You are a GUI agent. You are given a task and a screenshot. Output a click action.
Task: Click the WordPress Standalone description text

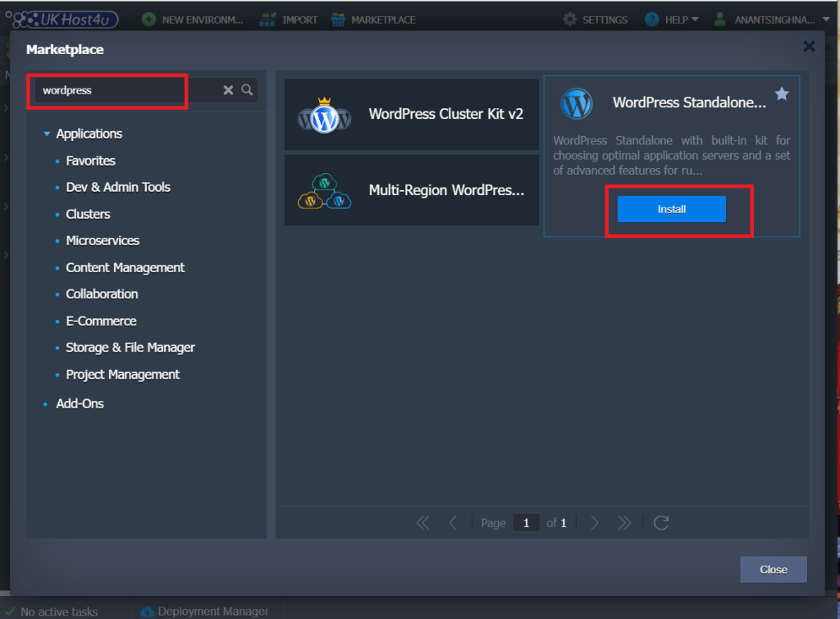[x=671, y=155]
